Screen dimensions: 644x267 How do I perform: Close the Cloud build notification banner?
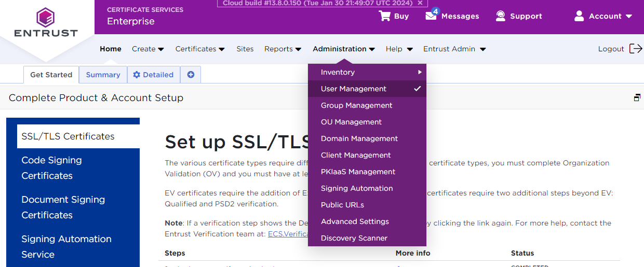click(x=420, y=3)
